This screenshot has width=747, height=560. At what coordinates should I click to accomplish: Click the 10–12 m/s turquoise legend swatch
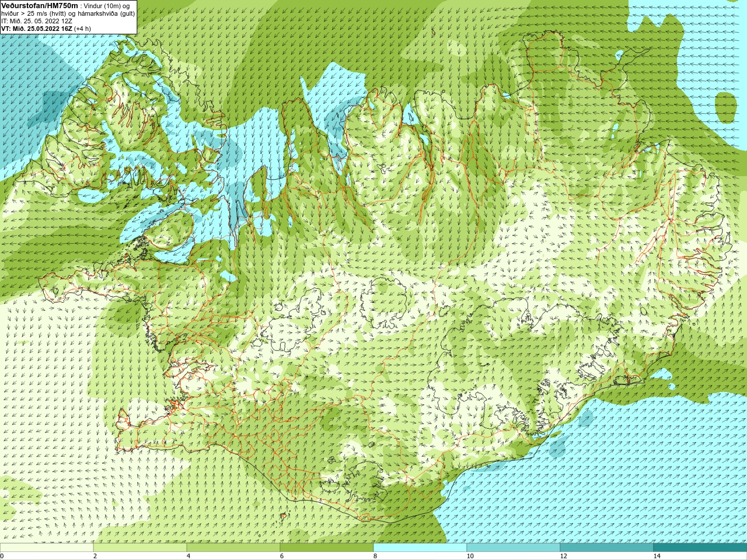point(514,548)
